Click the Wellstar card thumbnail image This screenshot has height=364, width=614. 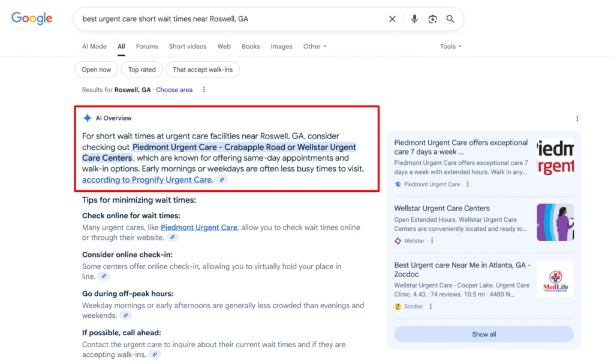555,222
